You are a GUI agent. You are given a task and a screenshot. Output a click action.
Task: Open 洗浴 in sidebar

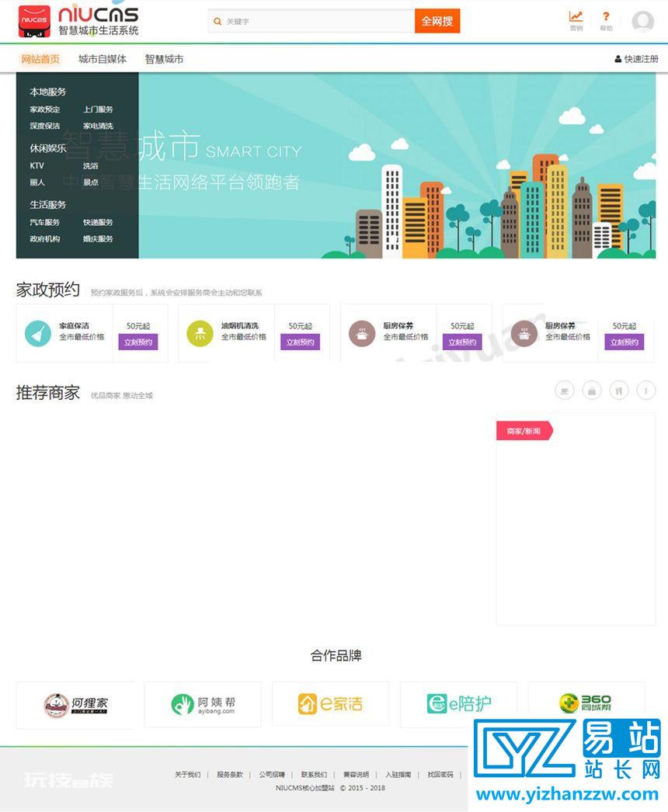coord(90,165)
